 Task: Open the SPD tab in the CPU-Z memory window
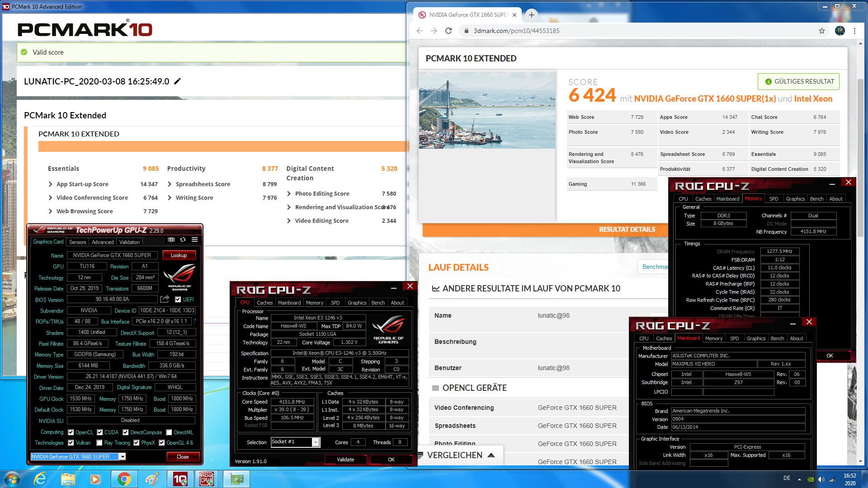click(774, 199)
